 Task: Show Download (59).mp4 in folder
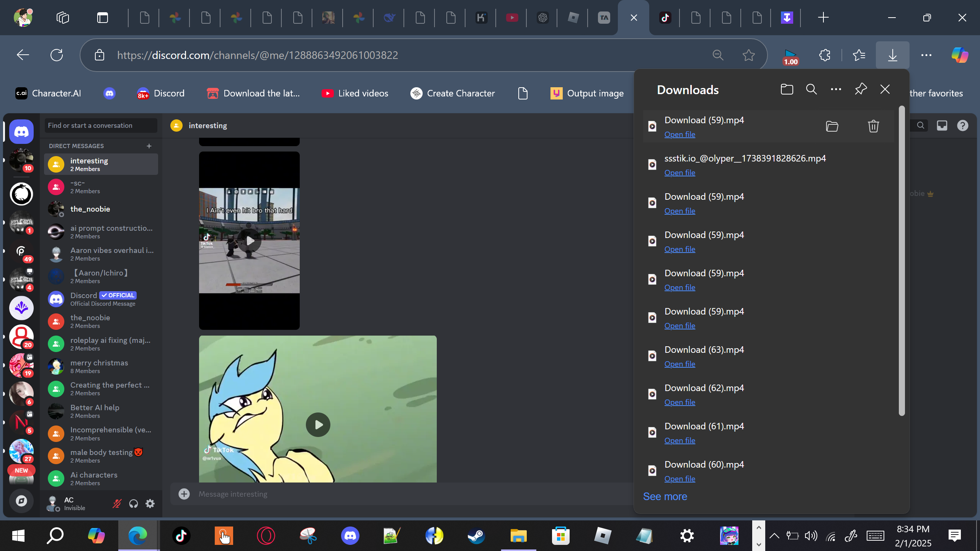832,126
